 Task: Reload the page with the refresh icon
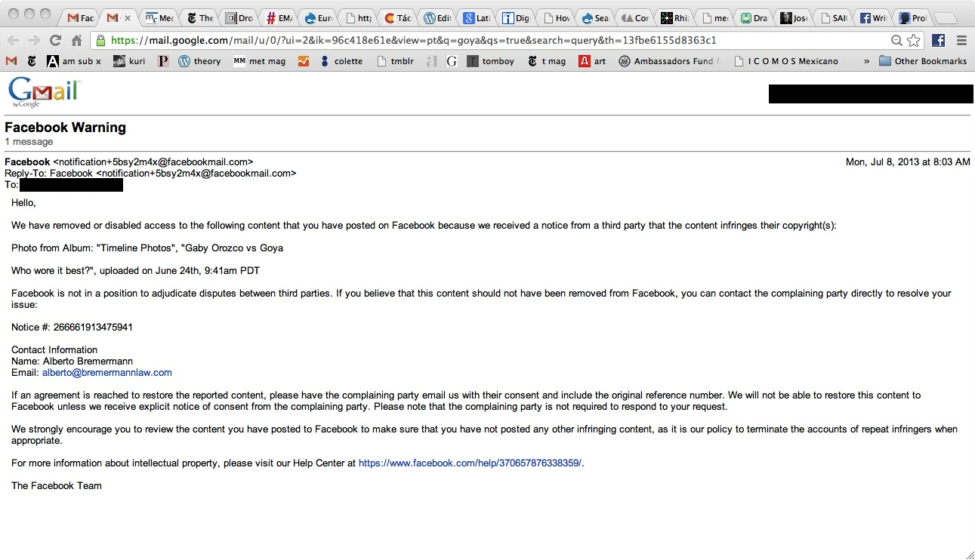coord(55,41)
